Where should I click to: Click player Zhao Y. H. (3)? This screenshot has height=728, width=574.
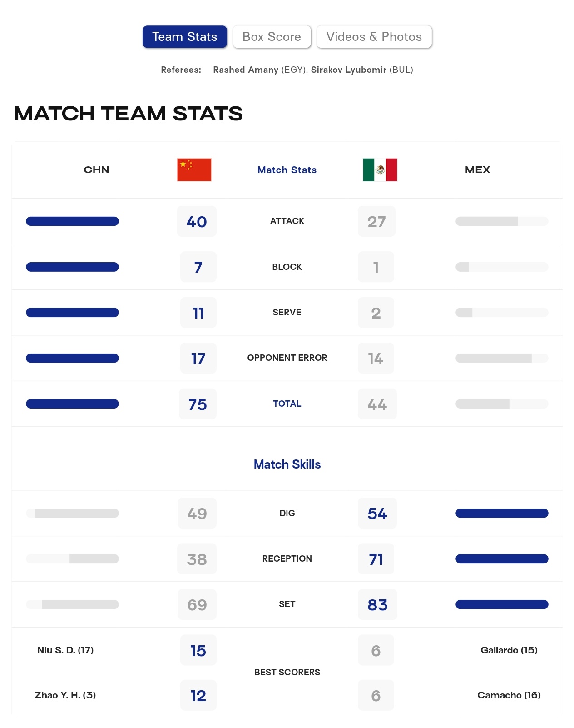coord(65,695)
